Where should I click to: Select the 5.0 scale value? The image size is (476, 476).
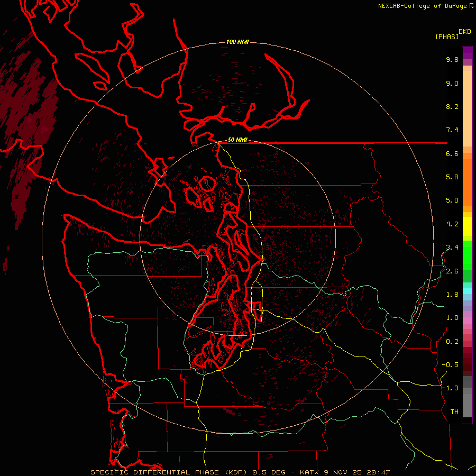click(452, 200)
